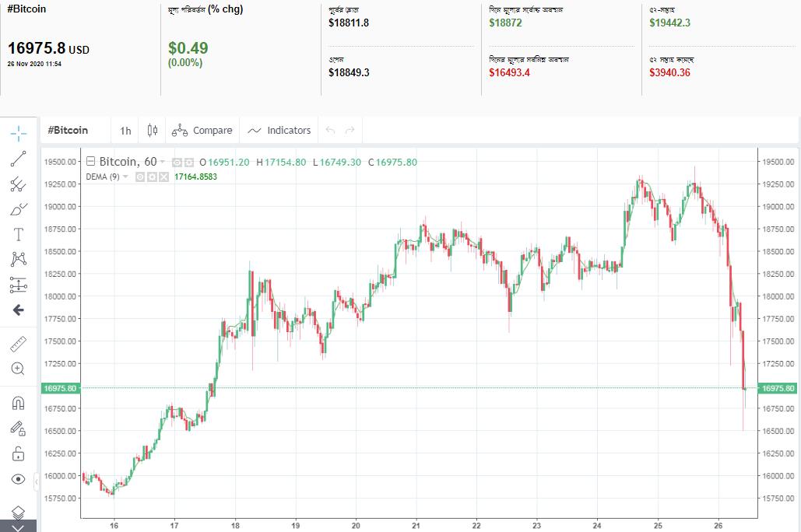Click the 52-week low value $3940.36
Screen dimensions: 801x532
tap(669, 72)
